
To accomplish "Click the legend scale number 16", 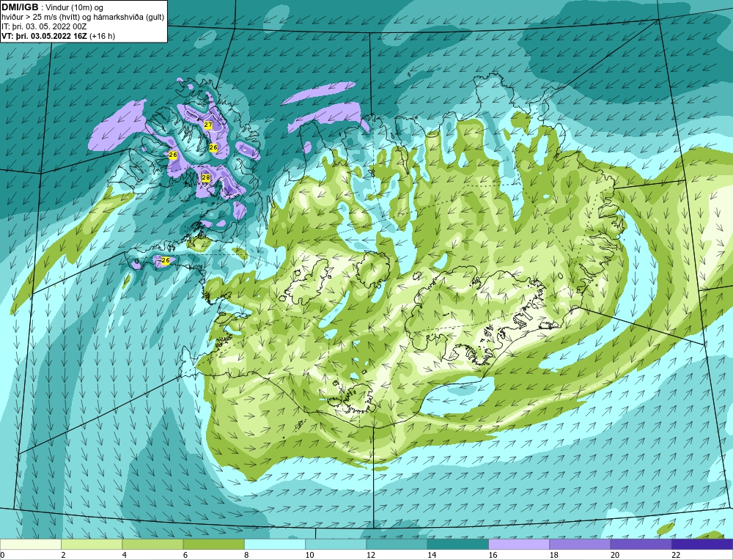I will [493, 555].
